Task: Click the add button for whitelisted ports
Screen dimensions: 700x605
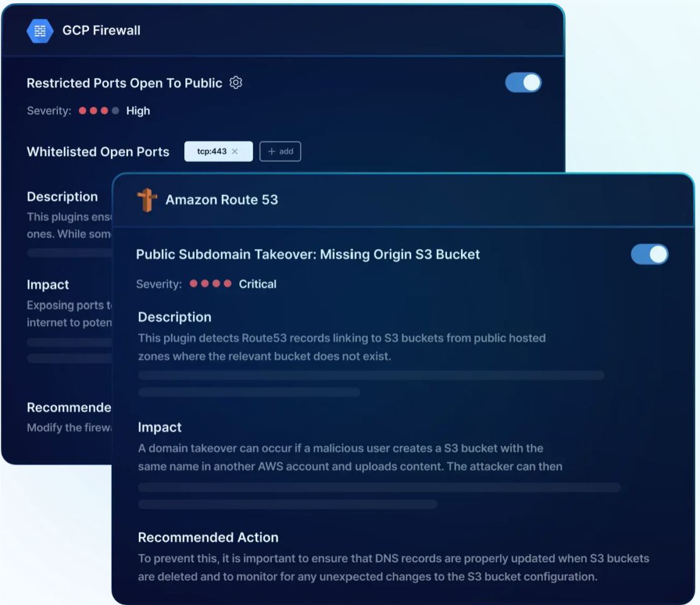Action: click(x=280, y=151)
